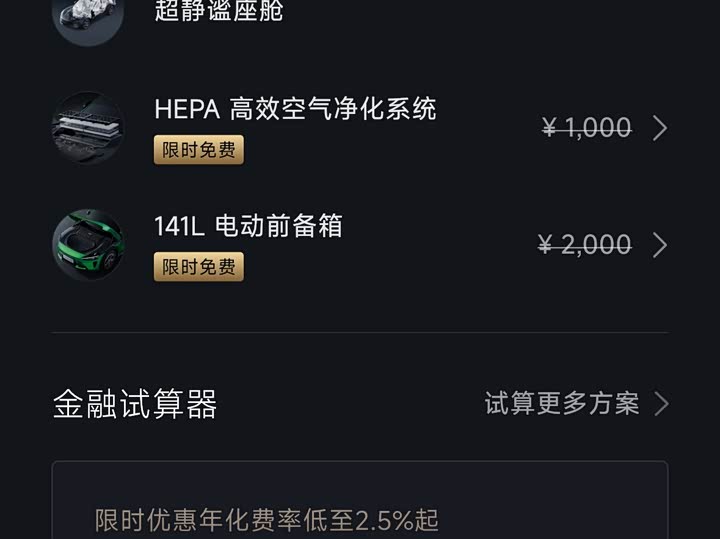Tap the strikethrough ¥1,000 price
Viewport: 720px width, 539px height.
(587, 128)
